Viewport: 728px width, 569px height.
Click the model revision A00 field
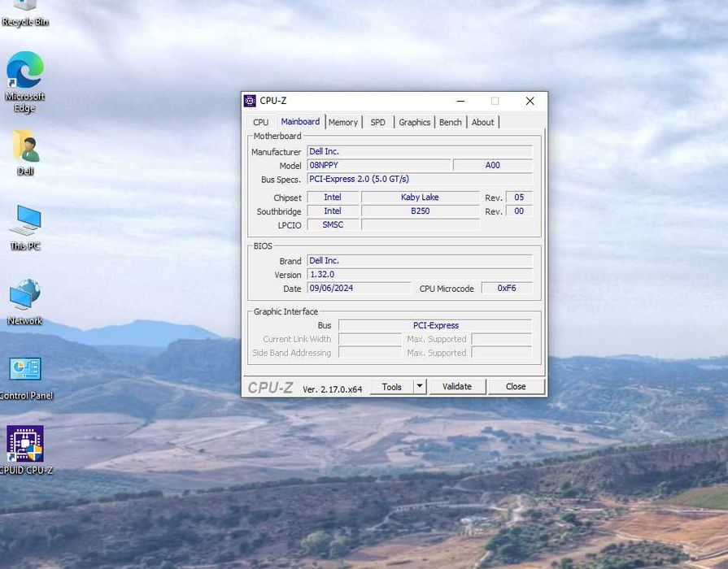[x=493, y=165]
